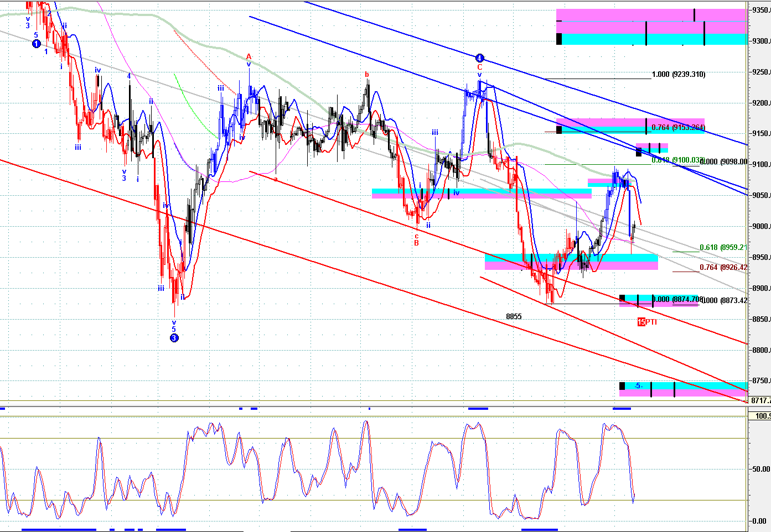Select the green 0.618 (8959.21 retracement label
The height and width of the screenshot is (532, 771).
click(723, 248)
